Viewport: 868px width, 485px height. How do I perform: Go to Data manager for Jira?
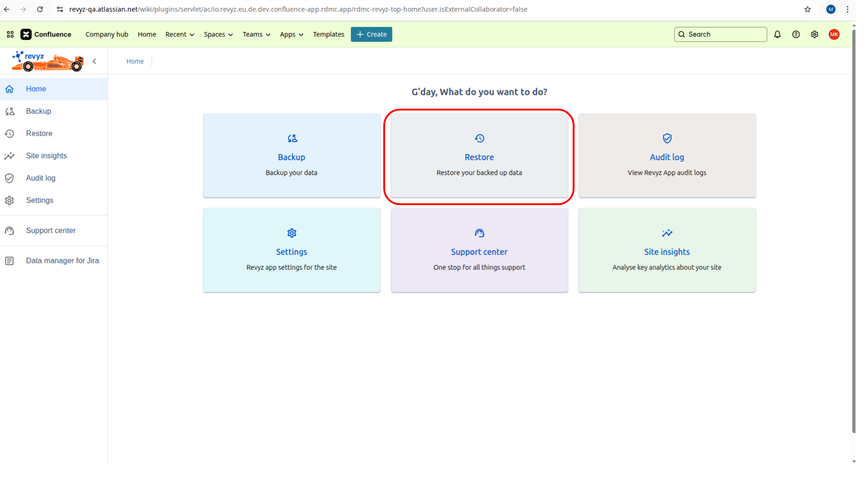[x=62, y=261]
